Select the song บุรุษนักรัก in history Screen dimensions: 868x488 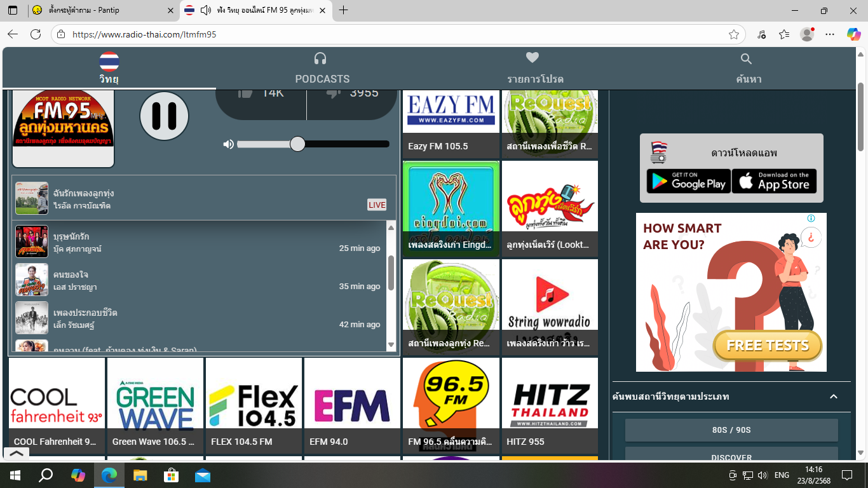(x=198, y=241)
